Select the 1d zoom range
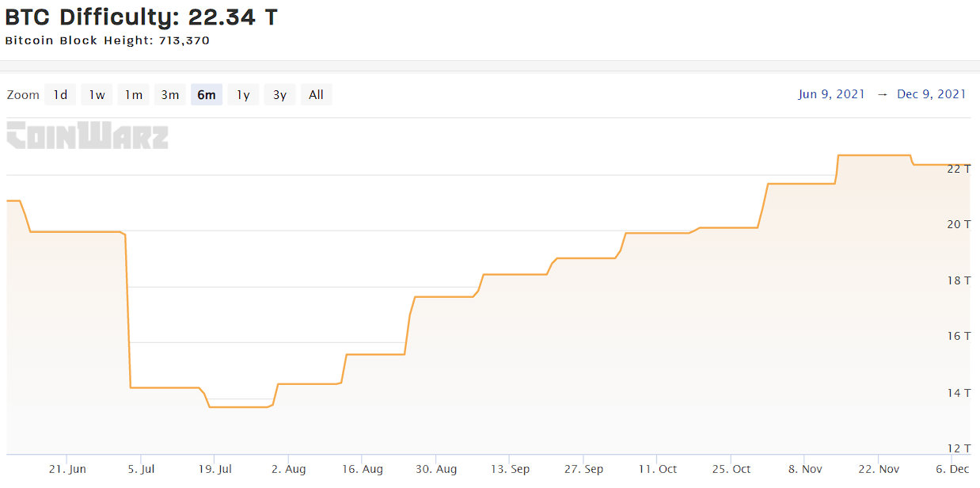 [59, 94]
